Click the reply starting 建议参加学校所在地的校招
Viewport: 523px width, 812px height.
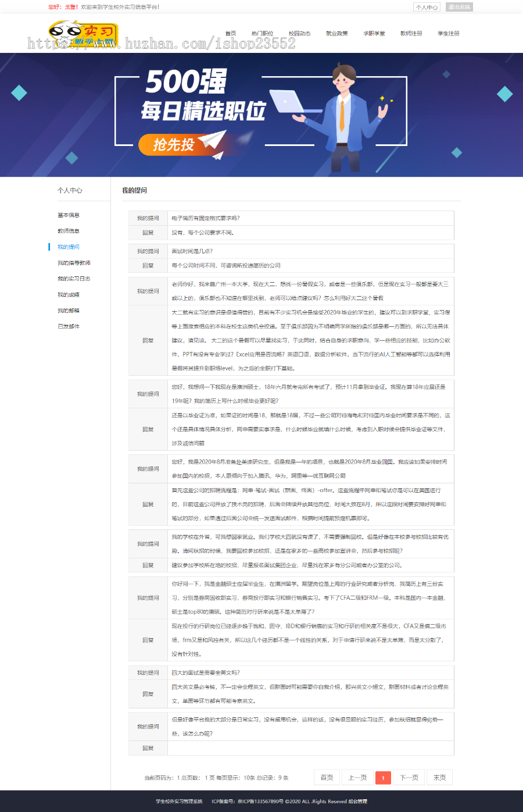tap(286, 565)
